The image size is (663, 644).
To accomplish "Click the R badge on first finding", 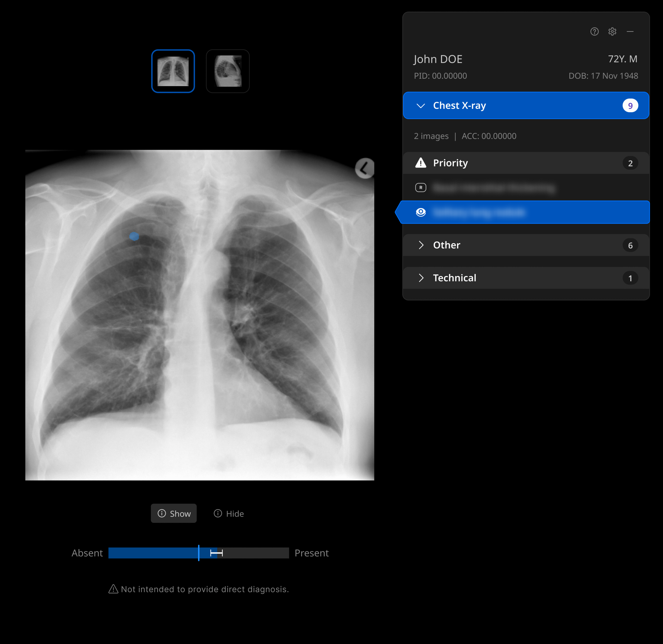I will pos(421,188).
